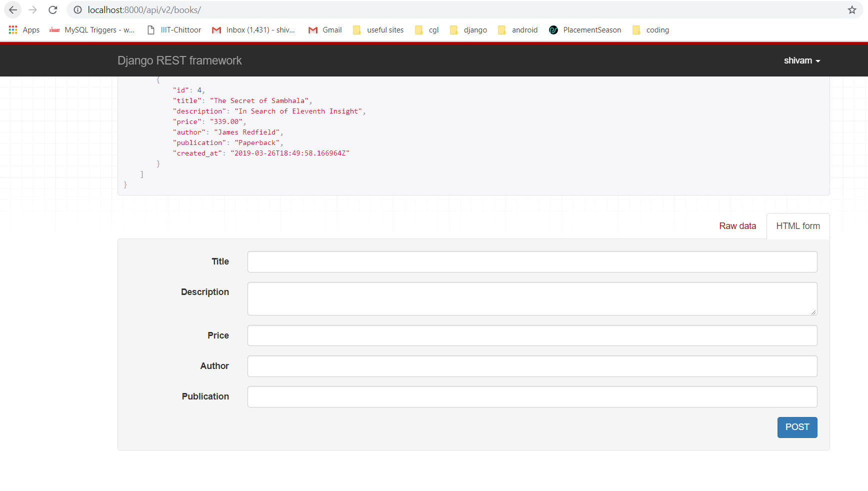The width and height of the screenshot is (868, 491).
Task: Click the POST button
Action: pyautogui.click(x=797, y=427)
